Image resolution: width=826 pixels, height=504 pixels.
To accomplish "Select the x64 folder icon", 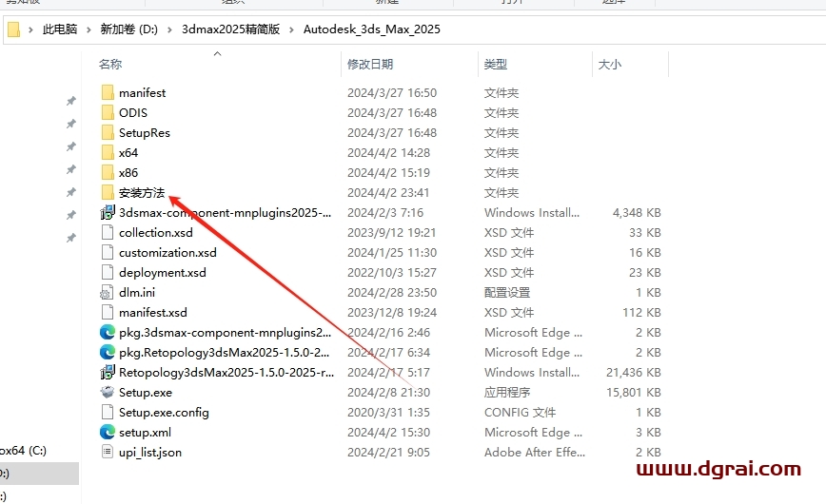I will coord(108,153).
